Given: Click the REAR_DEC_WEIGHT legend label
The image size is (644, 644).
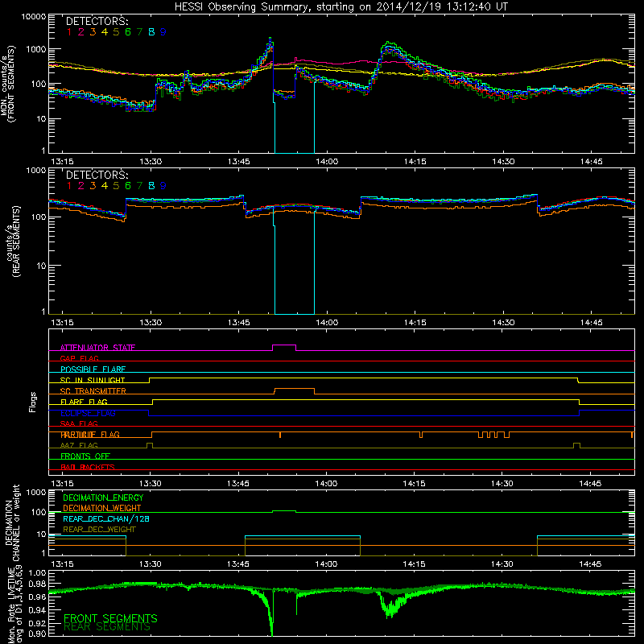Looking at the screenshot, I should 99,530.
